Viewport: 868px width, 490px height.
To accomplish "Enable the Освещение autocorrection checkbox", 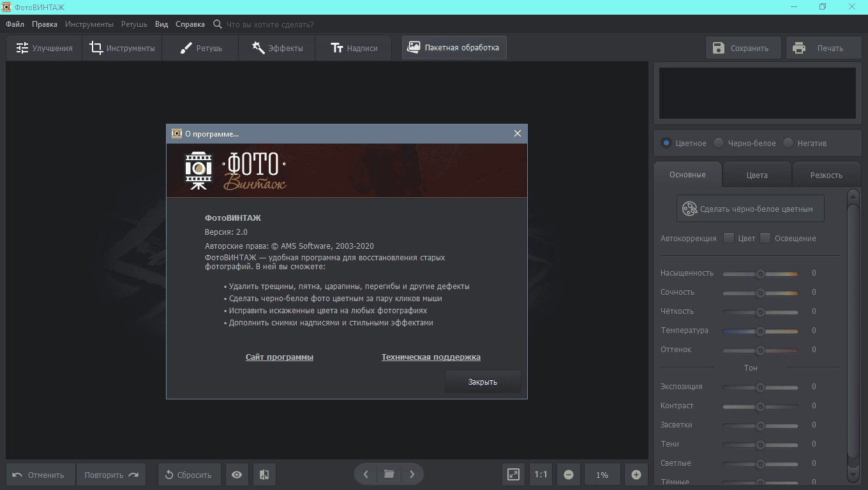I will coord(765,238).
